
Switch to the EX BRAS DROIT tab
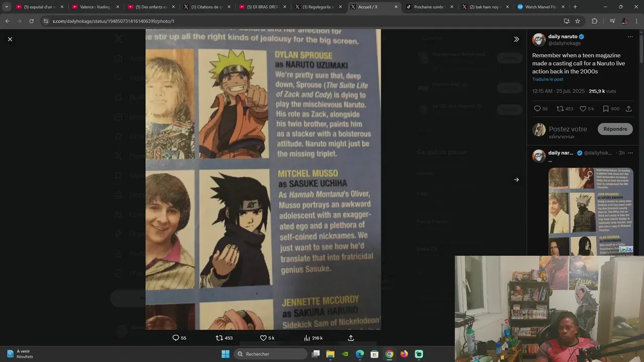click(262, 7)
